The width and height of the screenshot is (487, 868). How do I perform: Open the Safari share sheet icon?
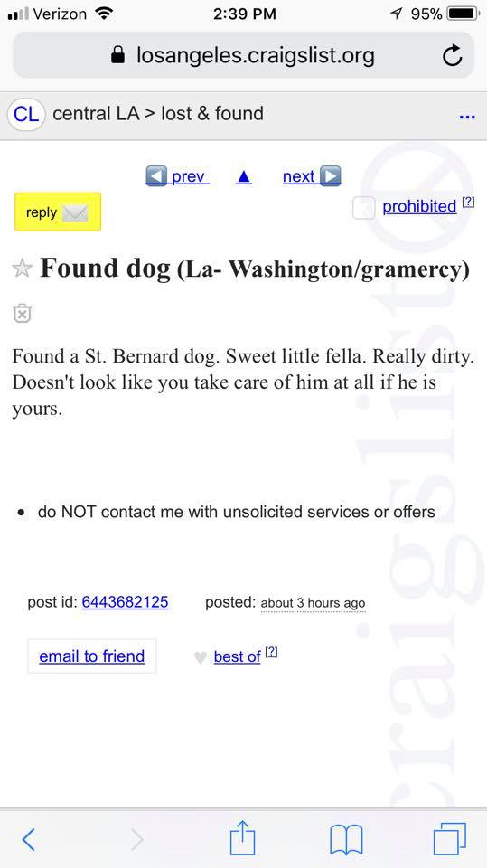click(x=242, y=837)
